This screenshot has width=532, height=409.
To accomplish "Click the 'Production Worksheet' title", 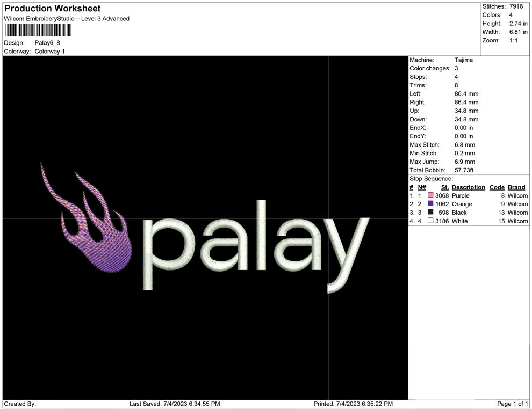I will pos(53,9).
